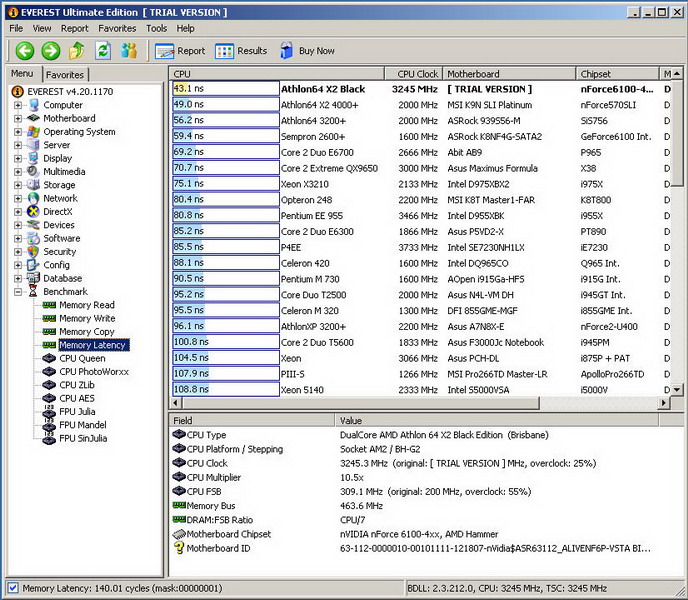Collapse the Benchmark tree node
The height and width of the screenshot is (600, 688).
(18, 291)
